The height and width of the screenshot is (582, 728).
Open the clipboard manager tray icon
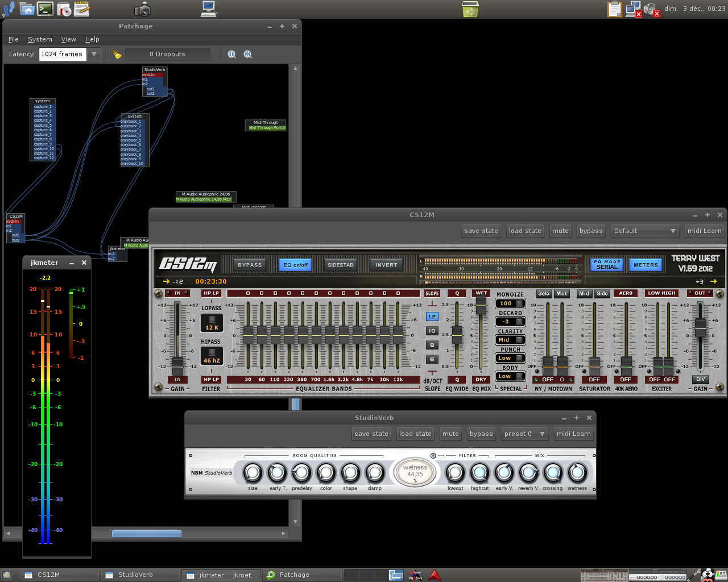tap(614, 9)
